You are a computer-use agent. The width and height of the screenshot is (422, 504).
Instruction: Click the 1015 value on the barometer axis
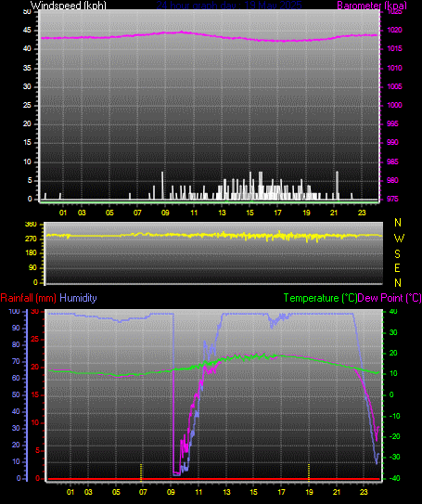point(395,48)
